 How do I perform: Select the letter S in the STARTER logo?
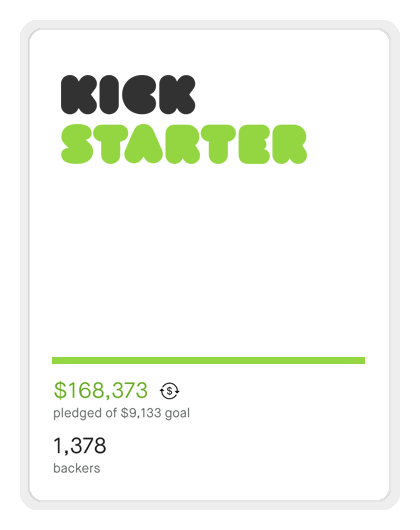coord(77,144)
